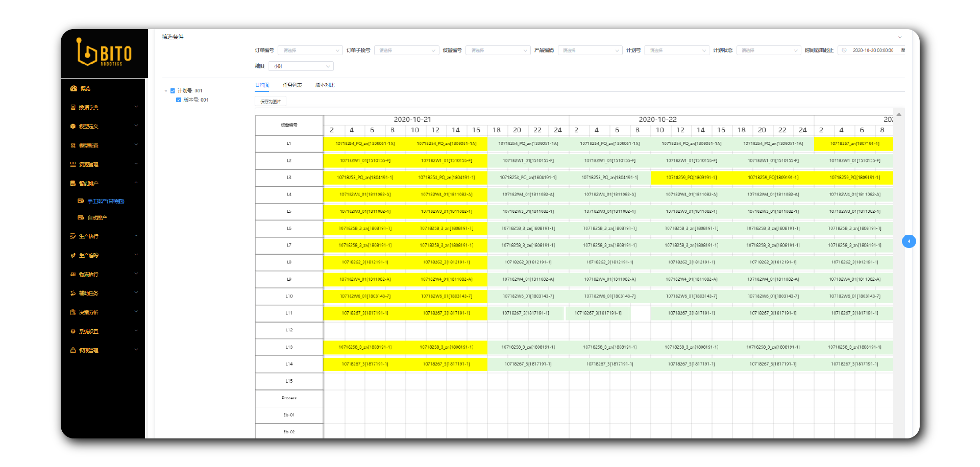Uncheck the 版本号: 001 checkbox

point(179,100)
